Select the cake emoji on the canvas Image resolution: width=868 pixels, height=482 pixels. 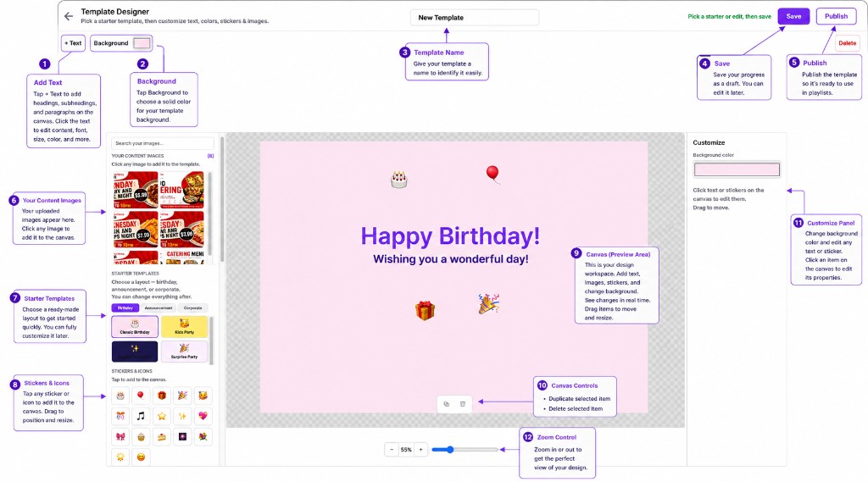click(x=398, y=180)
